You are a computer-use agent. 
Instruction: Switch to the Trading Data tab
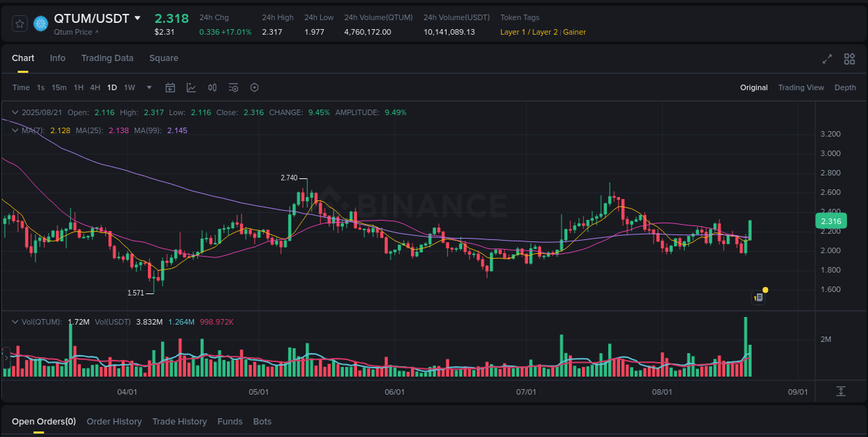coord(107,58)
